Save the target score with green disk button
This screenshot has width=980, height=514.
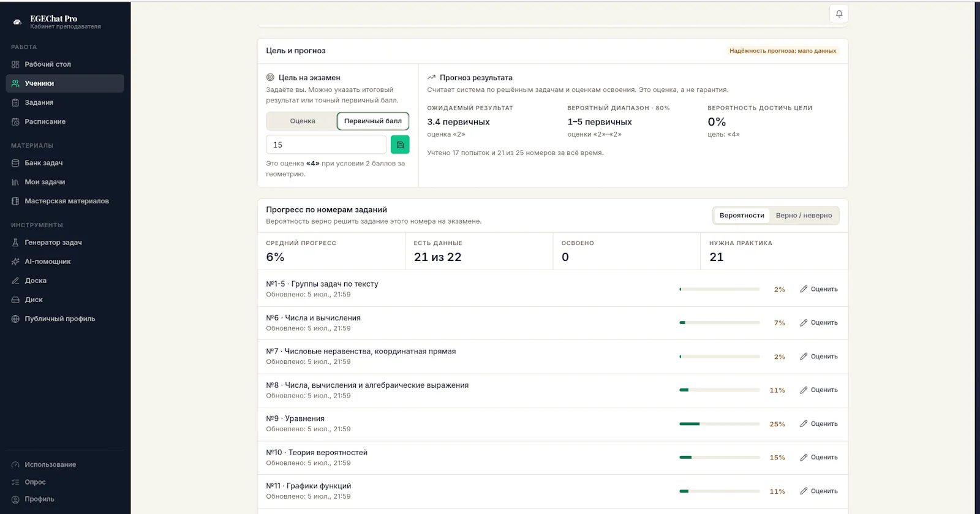click(400, 145)
